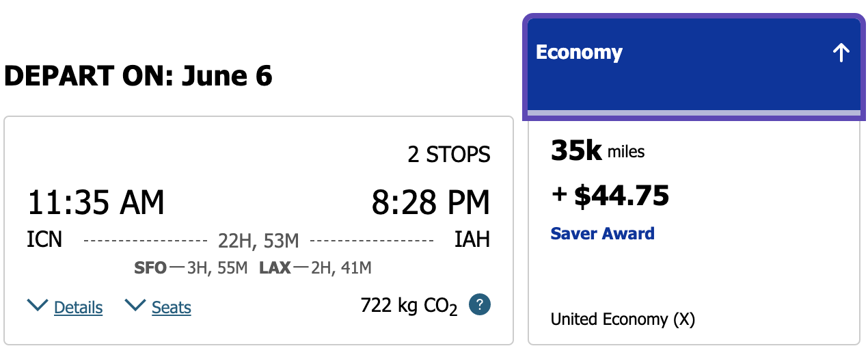Click the SFO layover stop

(150, 268)
